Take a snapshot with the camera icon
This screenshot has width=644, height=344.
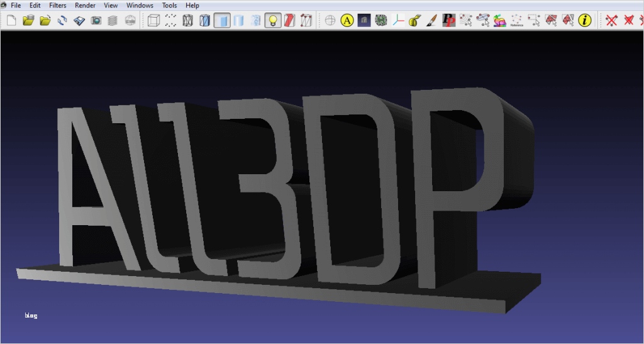click(x=96, y=20)
